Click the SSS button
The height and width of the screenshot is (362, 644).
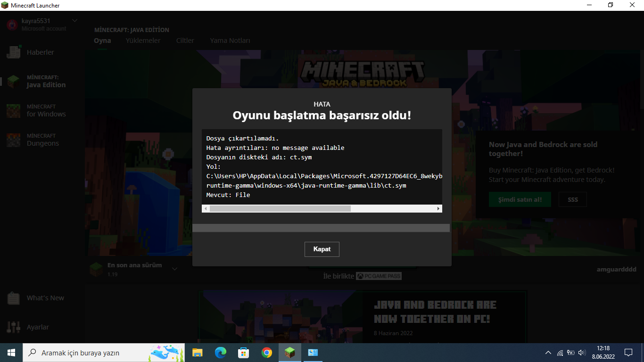pos(573,199)
